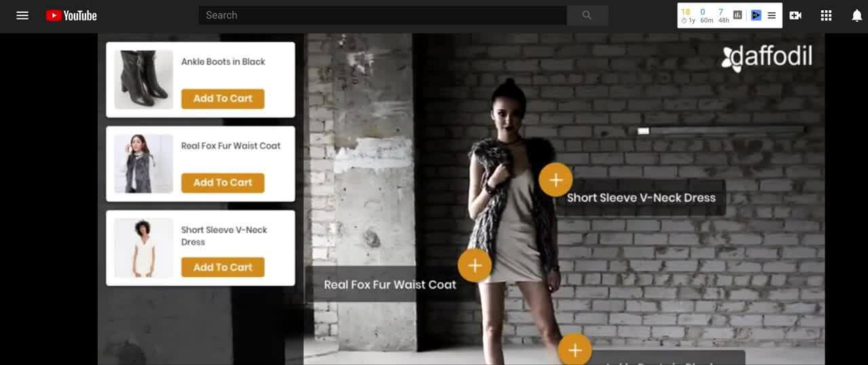Submit the search with the magnifier button
This screenshot has height=365, width=868.
point(587,15)
